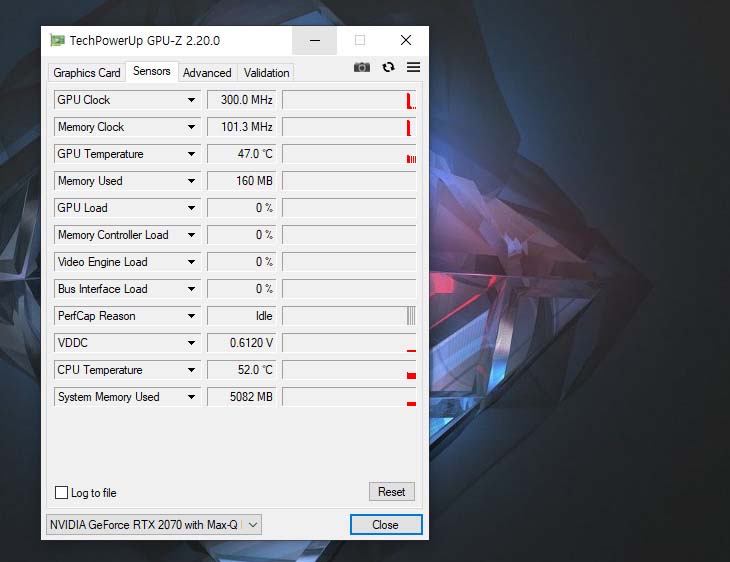Click the Idle PerfCap Reason value
The image size is (730, 562).
click(x=242, y=316)
